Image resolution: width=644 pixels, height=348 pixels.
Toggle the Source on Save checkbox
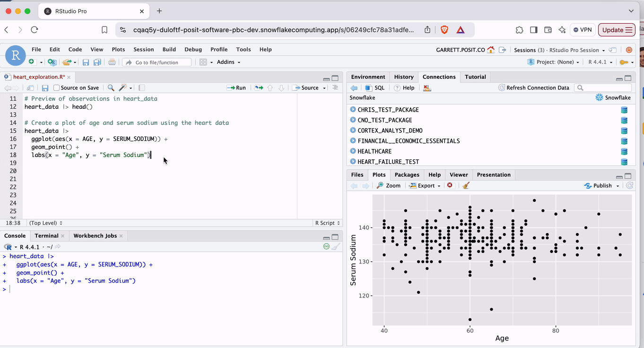coord(57,88)
